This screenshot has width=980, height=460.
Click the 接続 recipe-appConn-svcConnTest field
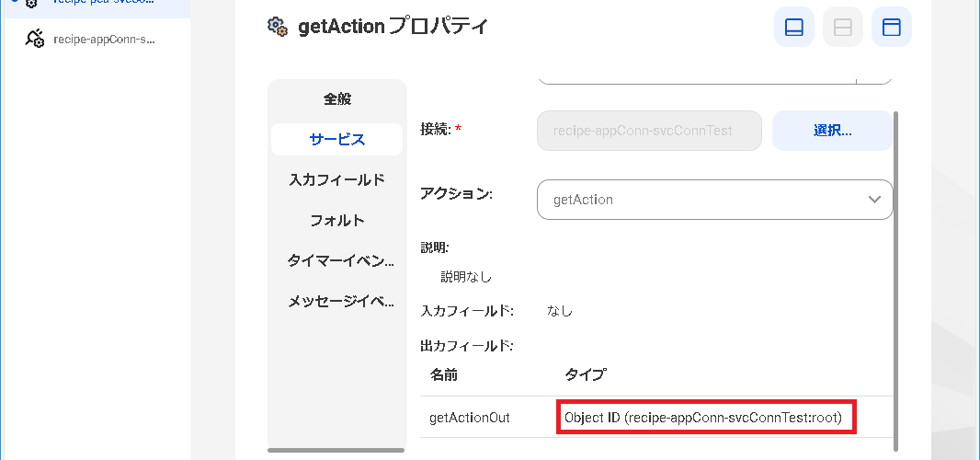coord(649,131)
